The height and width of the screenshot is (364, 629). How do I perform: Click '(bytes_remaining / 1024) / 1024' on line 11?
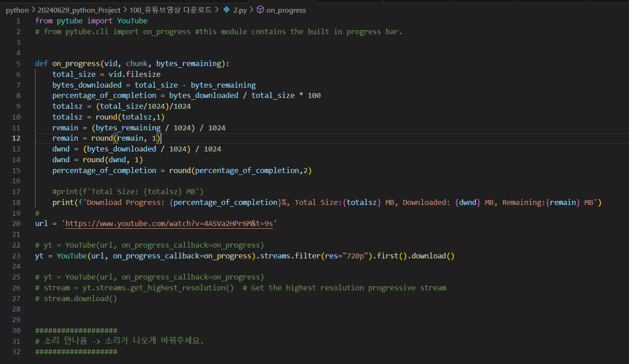click(158, 128)
